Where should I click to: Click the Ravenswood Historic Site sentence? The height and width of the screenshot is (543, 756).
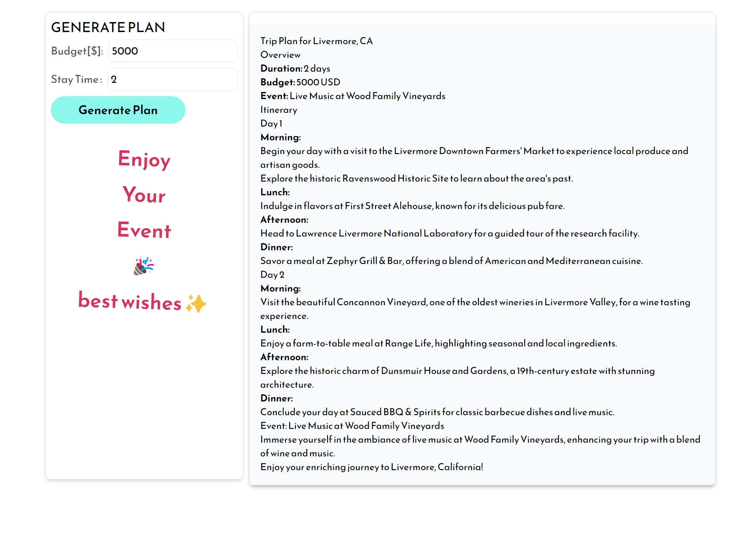pyautogui.click(x=417, y=178)
